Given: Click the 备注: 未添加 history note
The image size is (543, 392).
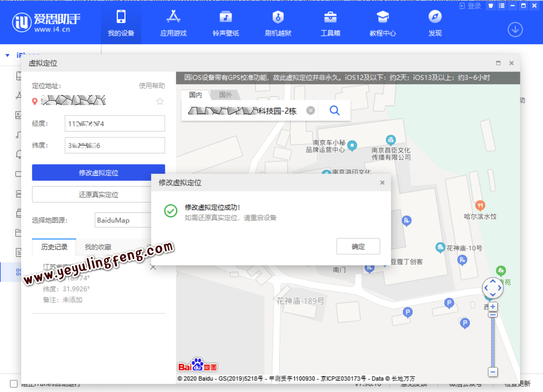Looking at the screenshot, I should tap(63, 300).
